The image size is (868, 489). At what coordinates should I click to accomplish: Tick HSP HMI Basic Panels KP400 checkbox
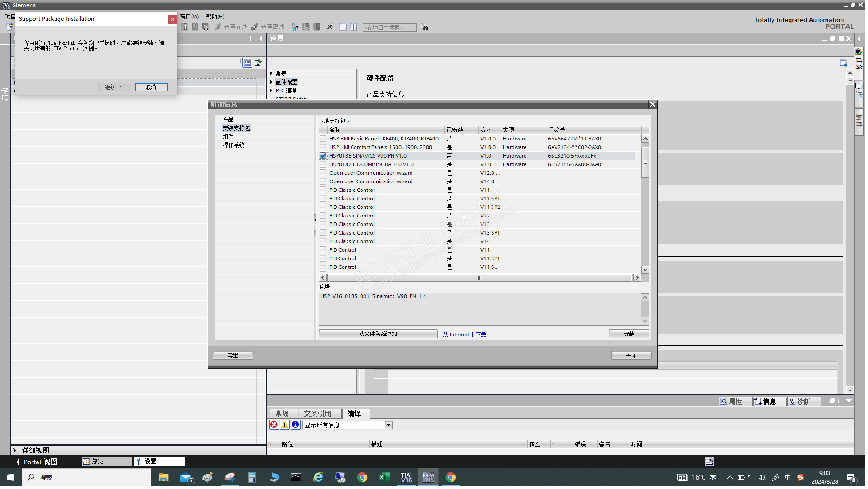(x=324, y=139)
